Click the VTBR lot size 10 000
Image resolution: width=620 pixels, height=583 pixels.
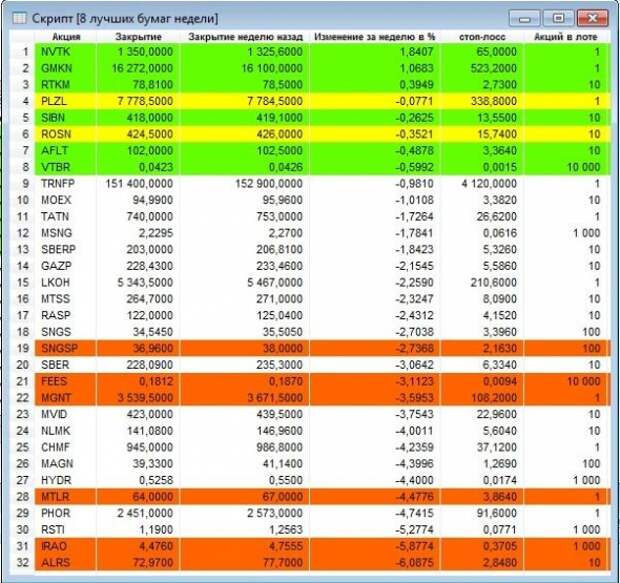click(x=584, y=167)
